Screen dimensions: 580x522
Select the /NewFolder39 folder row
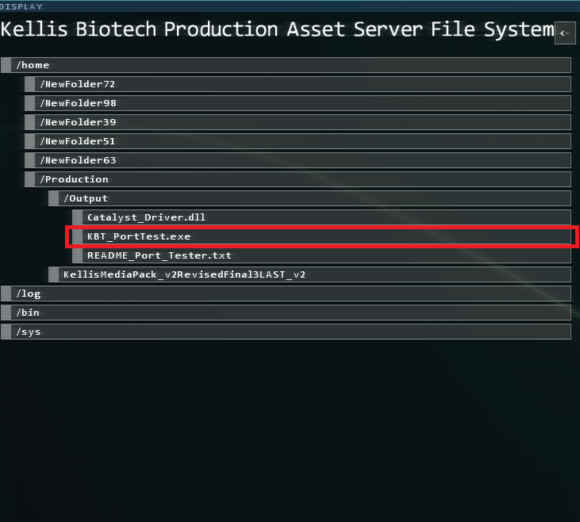298,122
